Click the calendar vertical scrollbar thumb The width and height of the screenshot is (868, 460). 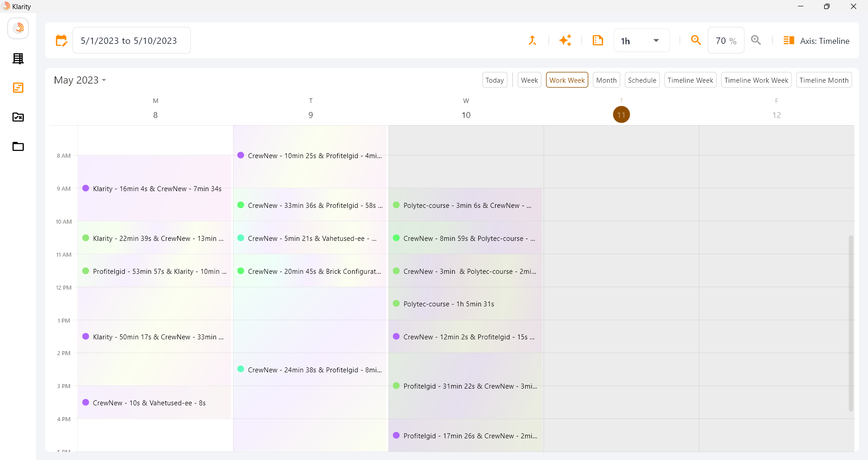[850, 323]
